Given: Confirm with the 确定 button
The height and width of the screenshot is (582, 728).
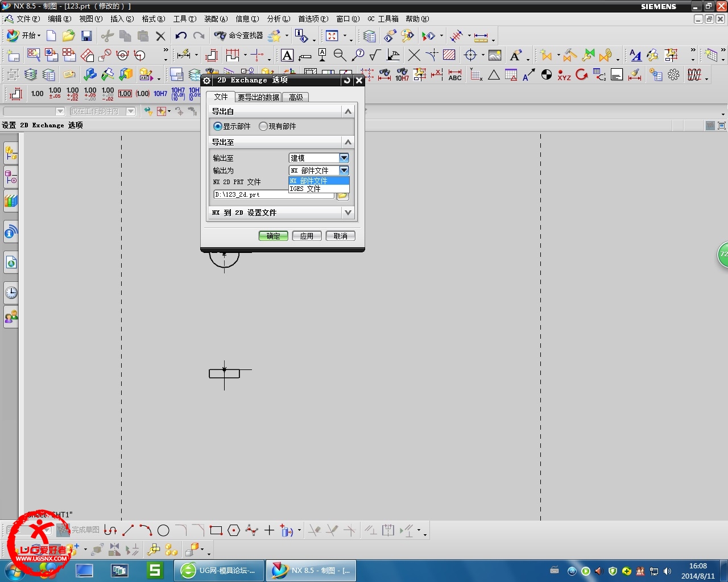Looking at the screenshot, I should (x=274, y=236).
